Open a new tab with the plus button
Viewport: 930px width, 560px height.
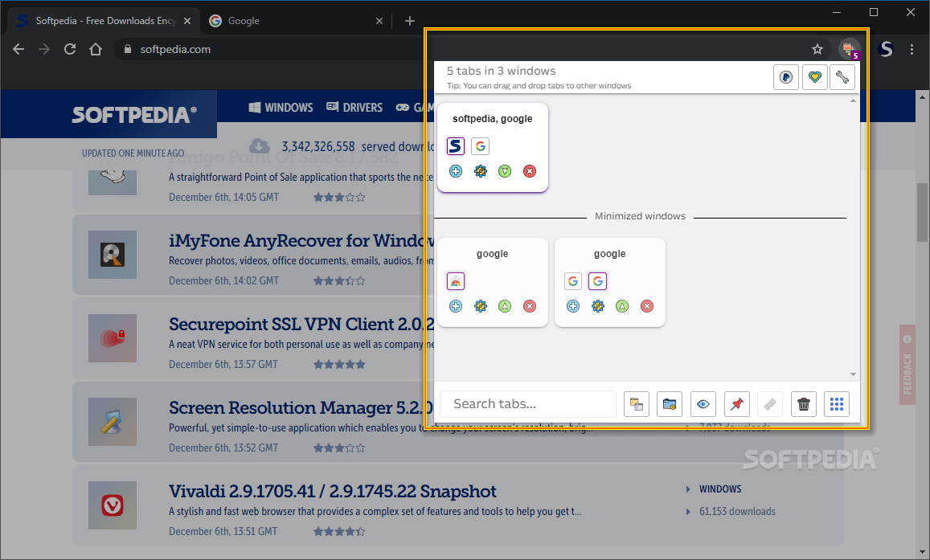pyautogui.click(x=410, y=21)
